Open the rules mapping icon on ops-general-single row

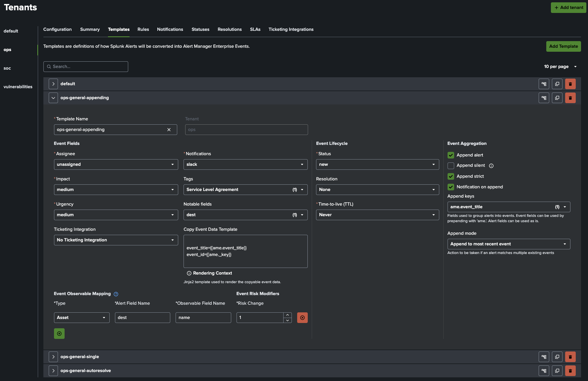[544, 357]
